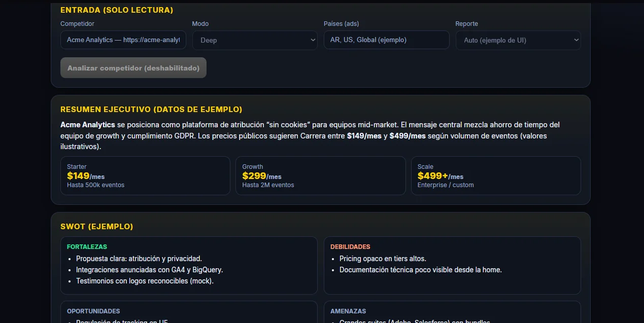Image resolution: width=644 pixels, height=323 pixels.
Task: Click the Resumen Ejecutivo section title
Action: coord(151,110)
